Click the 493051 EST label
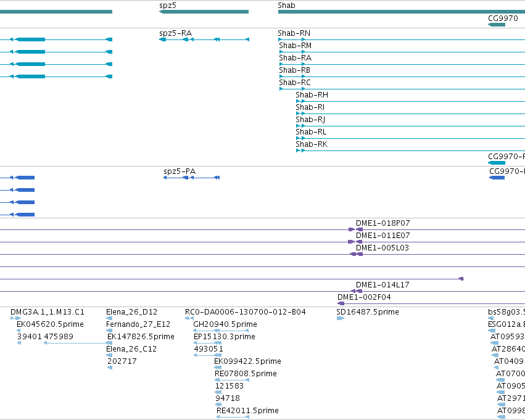This screenshot has width=525, height=420. tap(209, 350)
